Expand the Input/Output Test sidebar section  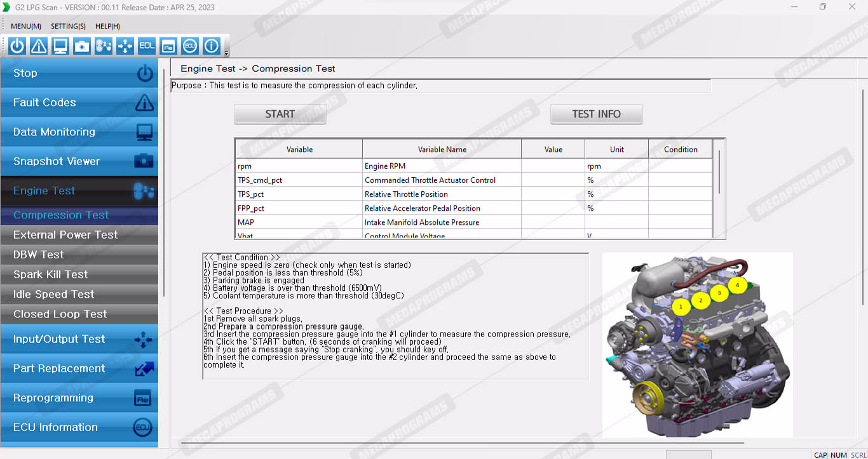coord(79,339)
